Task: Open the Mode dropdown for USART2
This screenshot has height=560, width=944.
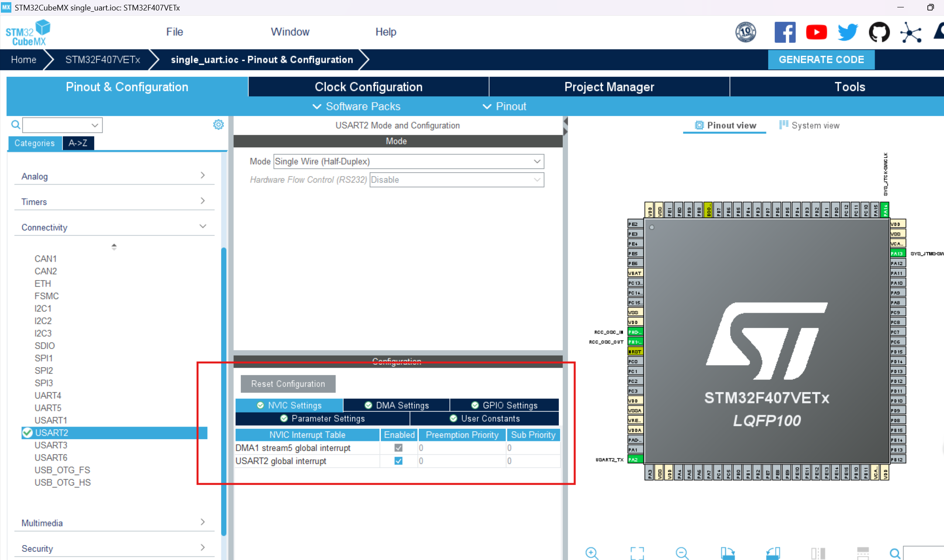Action: [x=408, y=161]
